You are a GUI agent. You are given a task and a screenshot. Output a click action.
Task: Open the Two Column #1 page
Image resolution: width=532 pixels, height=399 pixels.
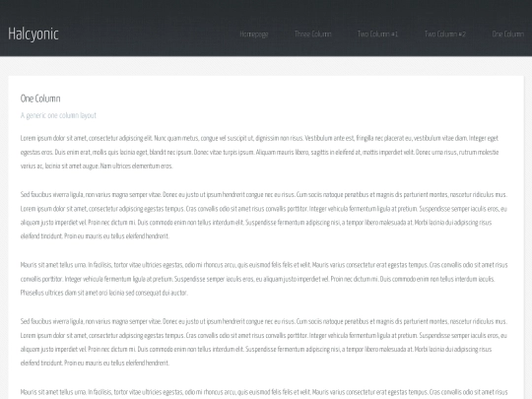pyautogui.click(x=377, y=33)
